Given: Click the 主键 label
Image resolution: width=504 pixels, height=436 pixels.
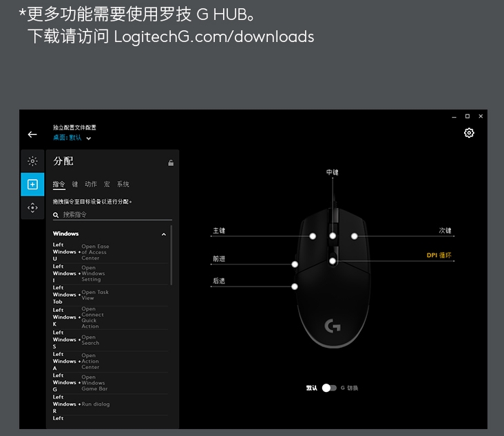Looking at the screenshot, I should pyautogui.click(x=219, y=231).
